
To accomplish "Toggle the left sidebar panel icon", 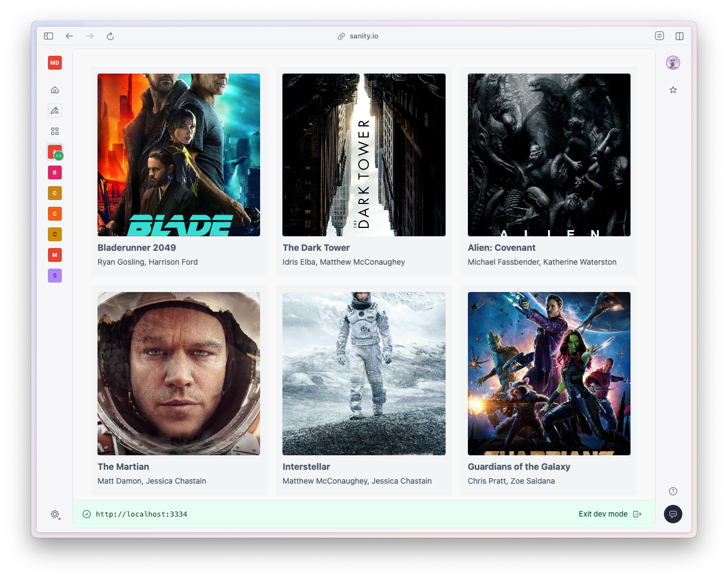I will [x=48, y=36].
